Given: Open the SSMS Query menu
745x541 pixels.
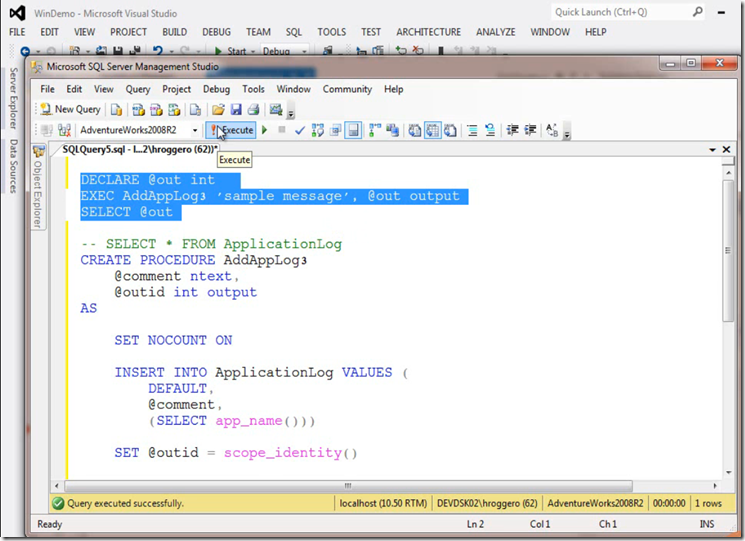Looking at the screenshot, I should click(x=138, y=89).
